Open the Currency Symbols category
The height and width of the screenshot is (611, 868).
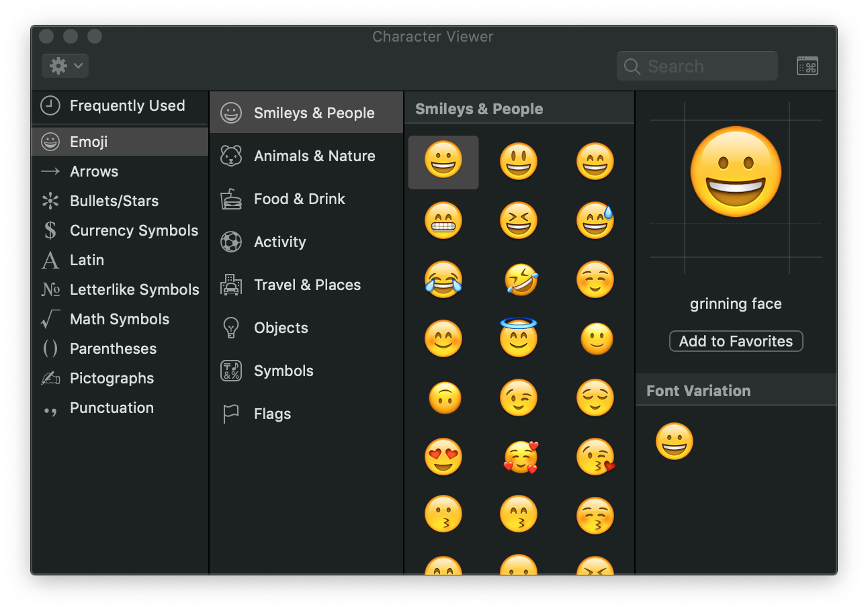click(x=134, y=230)
